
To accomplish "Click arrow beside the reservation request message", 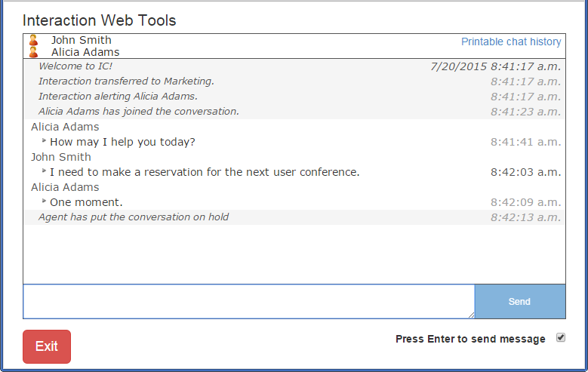I will click(x=44, y=171).
